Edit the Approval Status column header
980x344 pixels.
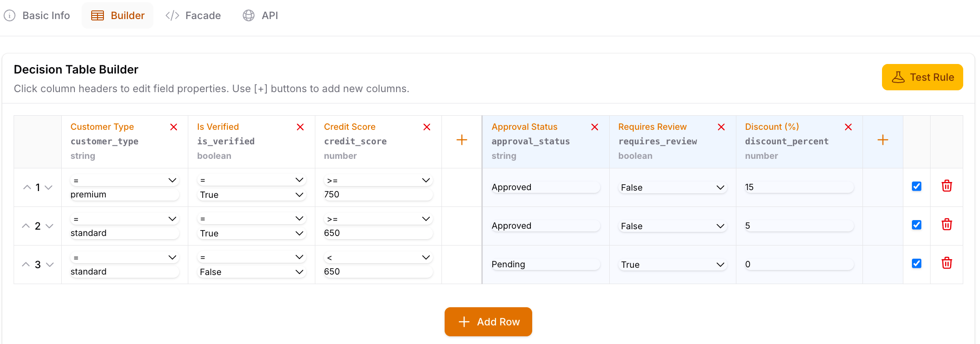pos(524,127)
